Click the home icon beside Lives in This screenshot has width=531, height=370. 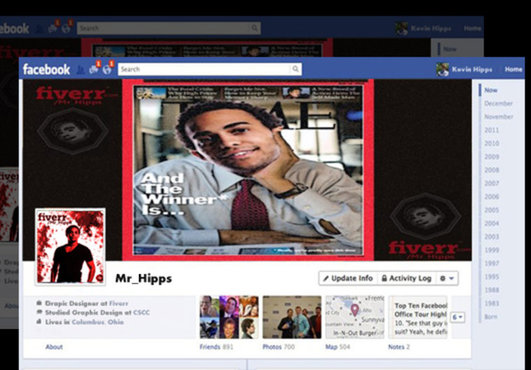point(39,322)
